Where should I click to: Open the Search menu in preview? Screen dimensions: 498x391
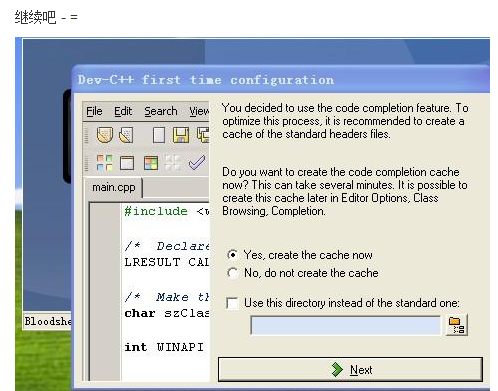point(161,111)
